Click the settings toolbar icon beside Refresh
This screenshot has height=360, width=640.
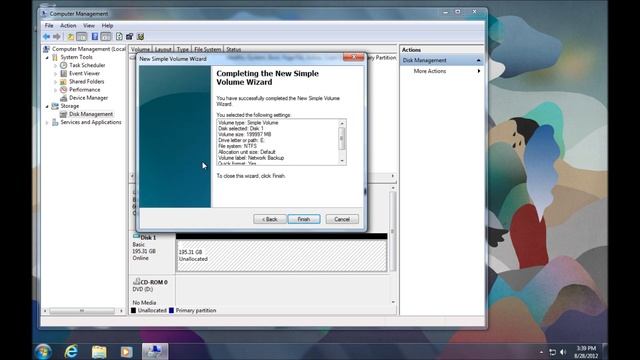tap(130, 37)
